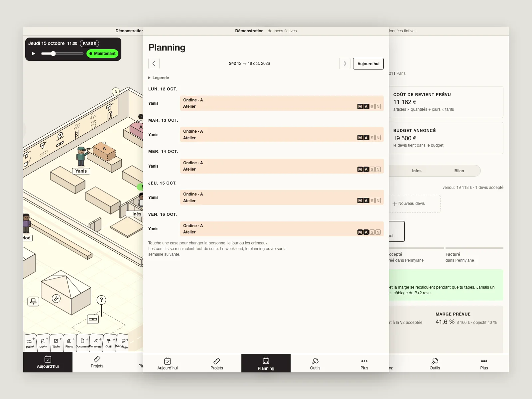
Task: Click the numbered 3 marker on the workshop wall
Action: 116,91
